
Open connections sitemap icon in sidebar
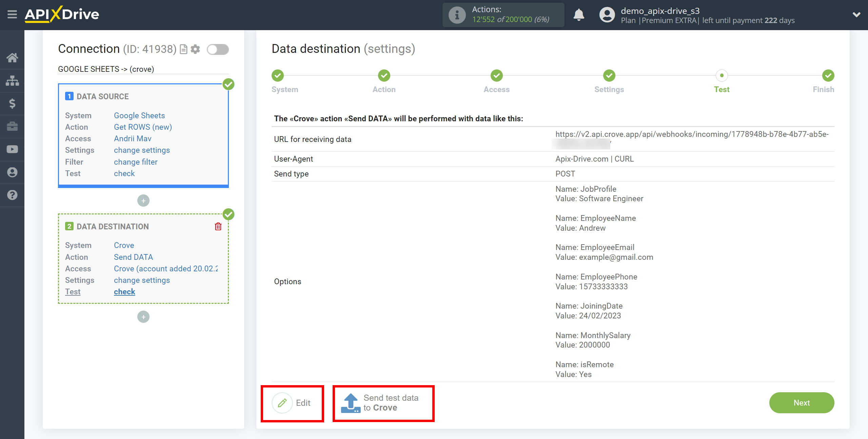(12, 81)
